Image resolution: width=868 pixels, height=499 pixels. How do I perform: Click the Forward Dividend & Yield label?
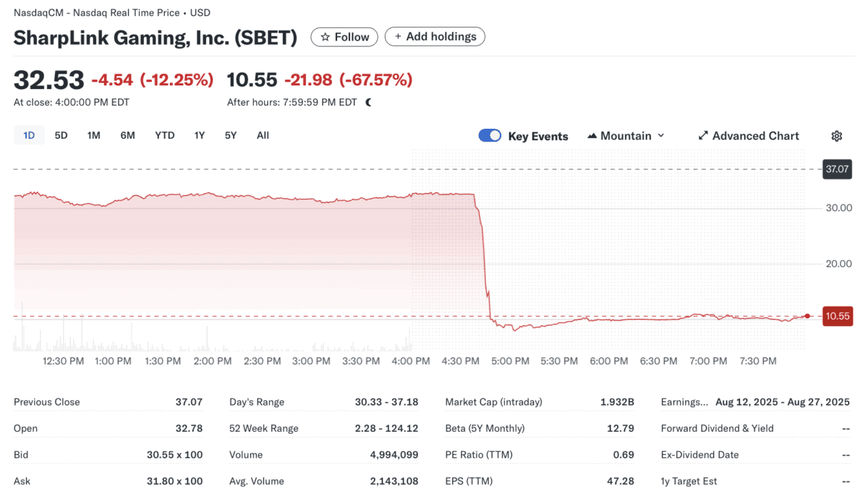click(x=717, y=429)
